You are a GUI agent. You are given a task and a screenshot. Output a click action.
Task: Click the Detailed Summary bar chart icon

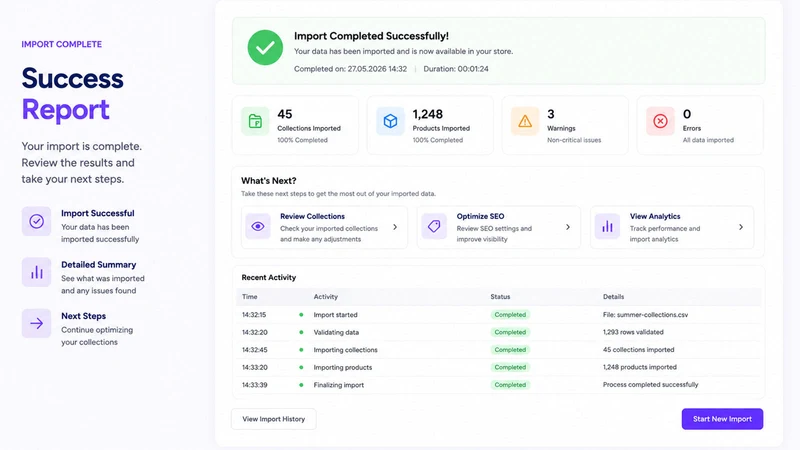pos(36,272)
